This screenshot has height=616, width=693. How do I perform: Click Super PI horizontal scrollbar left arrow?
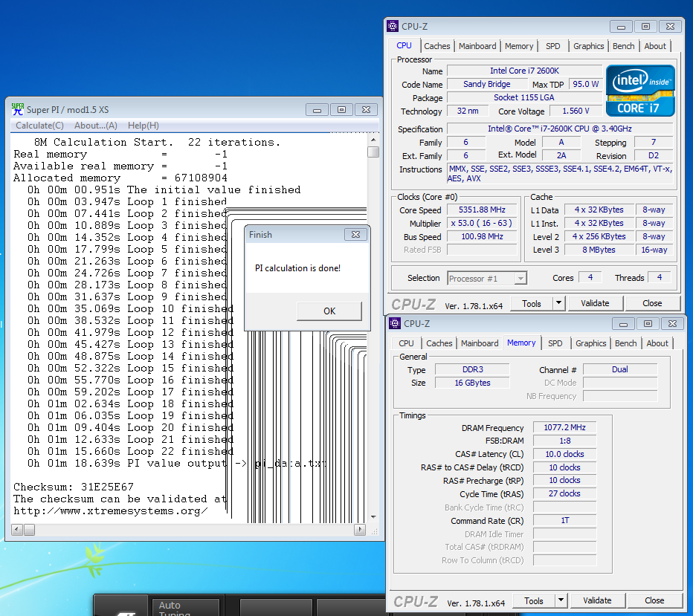point(17,530)
